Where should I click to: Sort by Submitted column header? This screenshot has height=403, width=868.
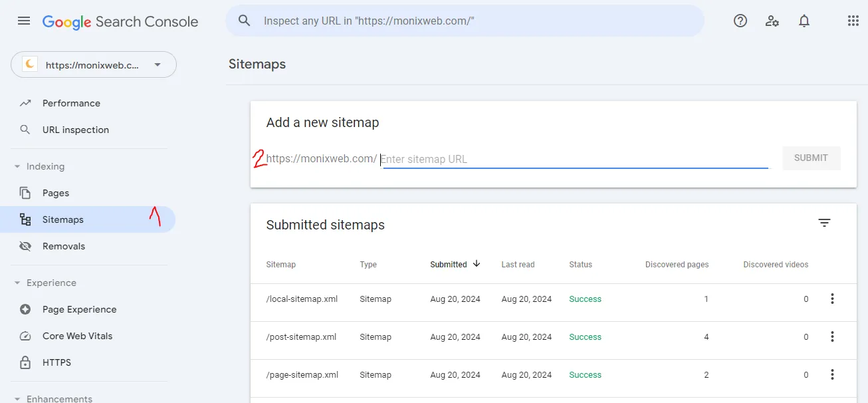point(449,265)
